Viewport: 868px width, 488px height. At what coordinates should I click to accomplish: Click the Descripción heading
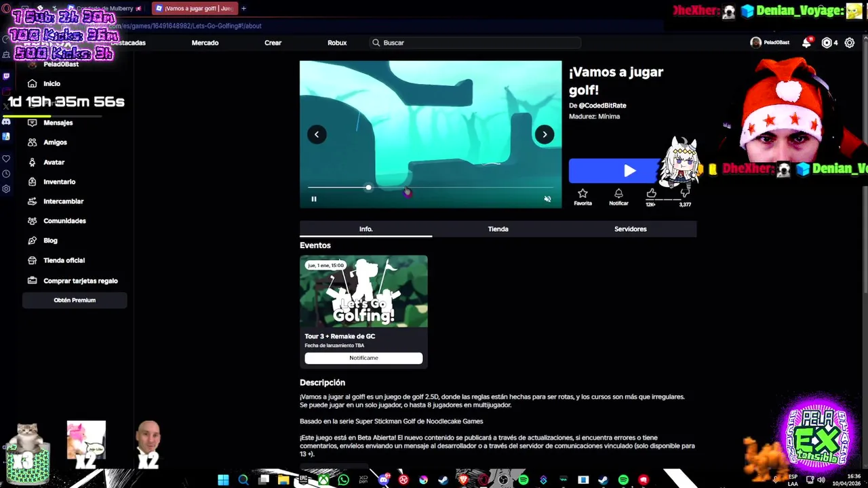click(x=322, y=382)
